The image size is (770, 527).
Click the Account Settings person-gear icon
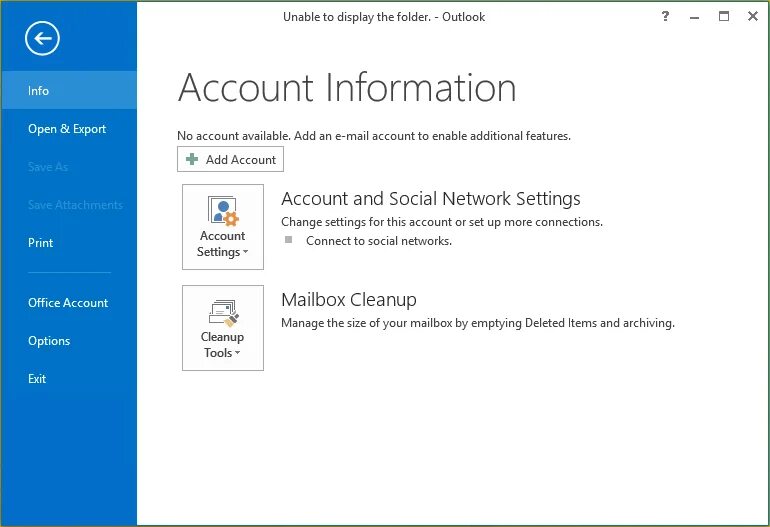tap(223, 211)
